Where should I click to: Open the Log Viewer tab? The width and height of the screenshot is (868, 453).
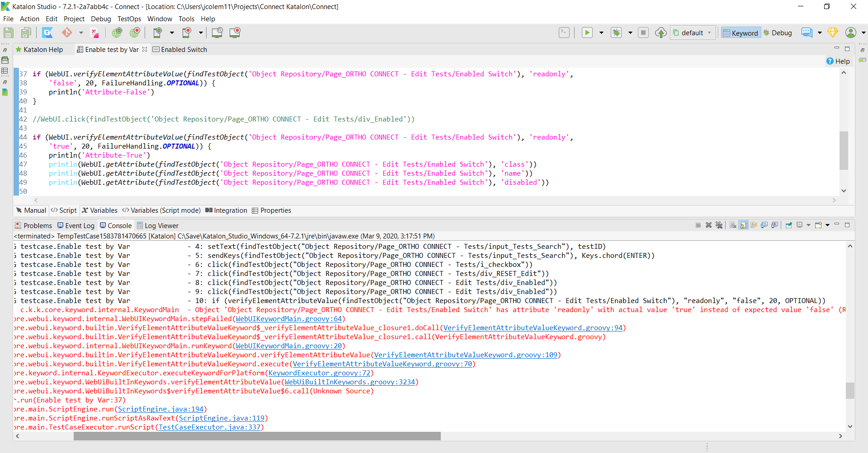(x=158, y=226)
